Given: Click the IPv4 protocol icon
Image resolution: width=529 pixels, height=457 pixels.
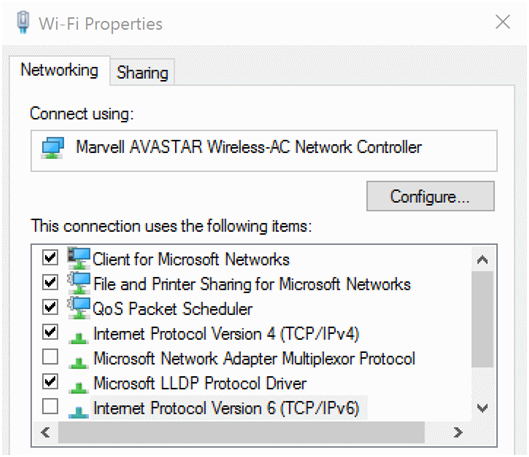Looking at the screenshot, I should click(x=79, y=338).
